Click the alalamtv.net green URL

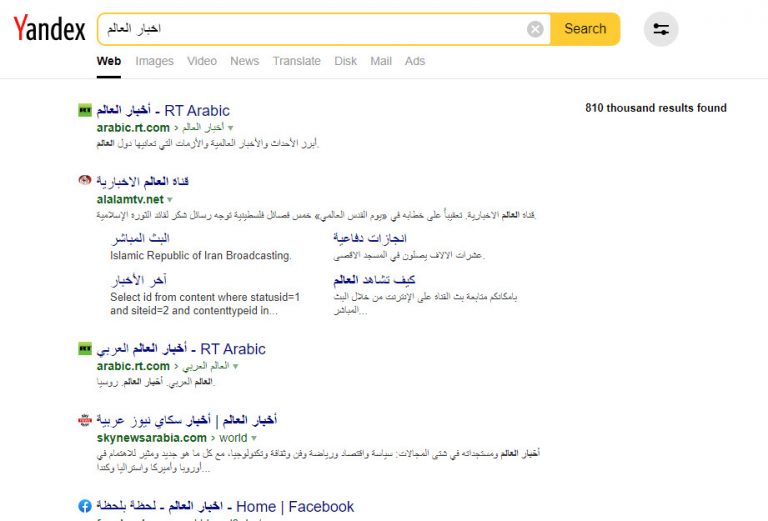tap(130, 199)
